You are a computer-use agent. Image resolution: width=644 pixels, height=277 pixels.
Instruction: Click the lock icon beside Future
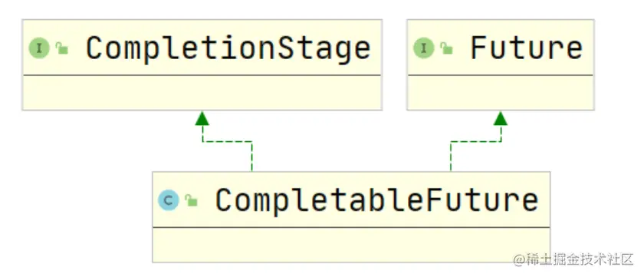click(x=446, y=48)
